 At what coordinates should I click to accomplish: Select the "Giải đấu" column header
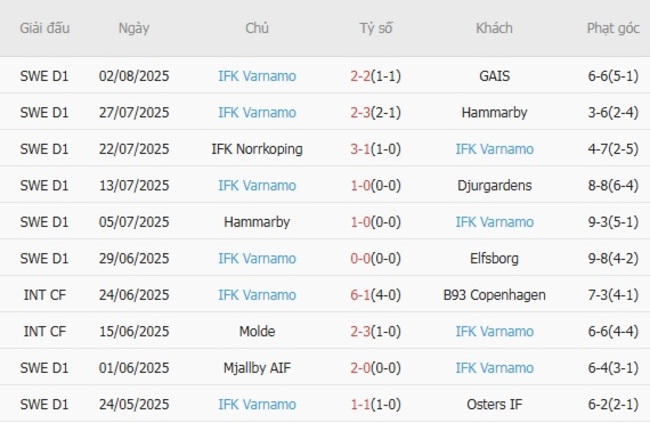(45, 28)
